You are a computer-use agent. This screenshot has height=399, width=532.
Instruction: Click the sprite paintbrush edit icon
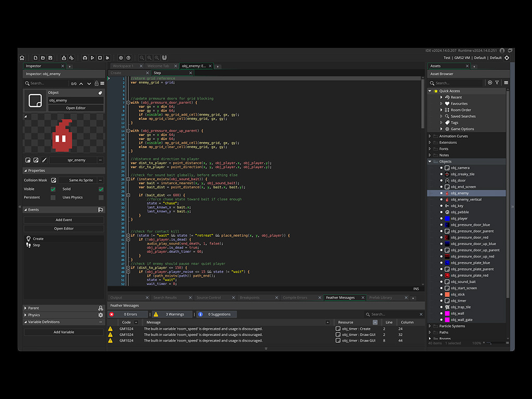tap(44, 160)
